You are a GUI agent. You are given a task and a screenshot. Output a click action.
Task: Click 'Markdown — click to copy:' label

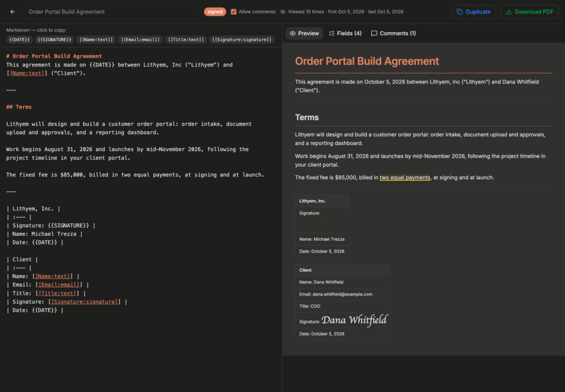pyautogui.click(x=36, y=30)
